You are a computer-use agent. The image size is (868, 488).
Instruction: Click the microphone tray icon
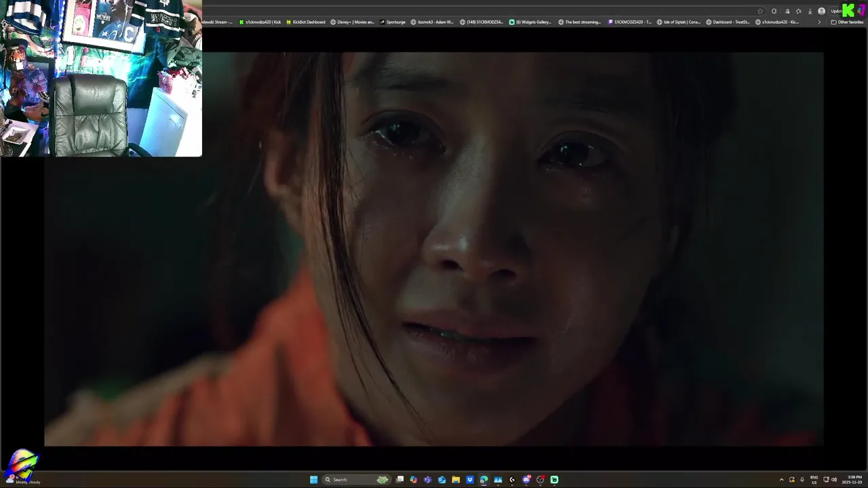pyautogui.click(x=802, y=480)
